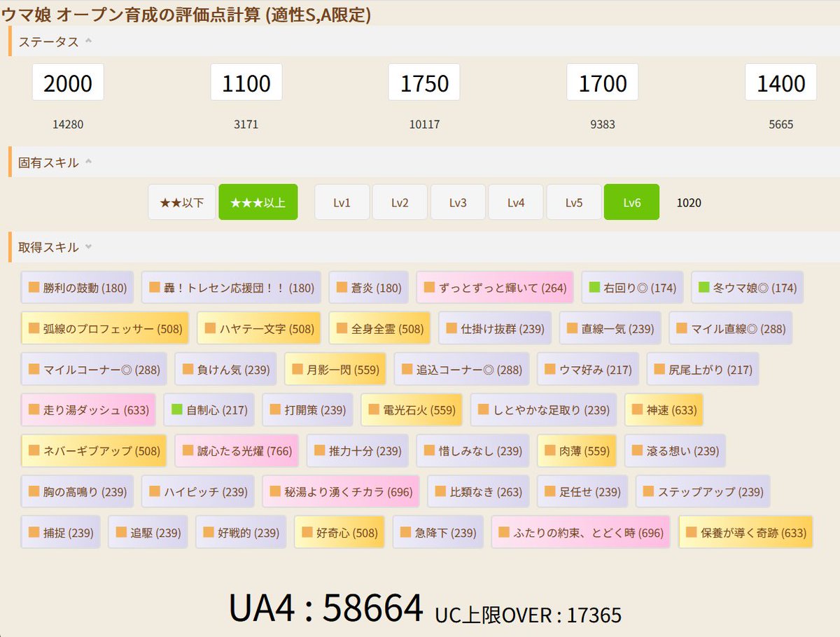The height and width of the screenshot is (637, 840).
Task: Deselect skill 好奇心 (508)
Action: (340, 531)
